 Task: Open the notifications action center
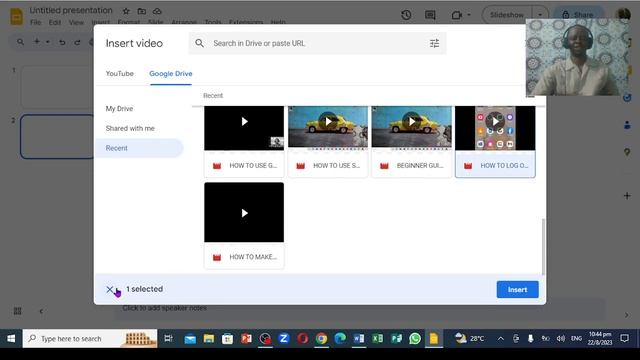(x=624, y=338)
